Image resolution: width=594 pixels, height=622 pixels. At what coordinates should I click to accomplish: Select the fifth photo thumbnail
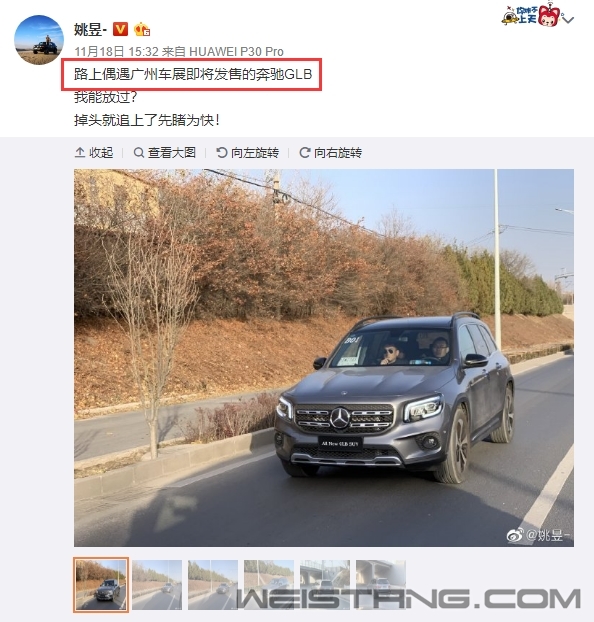(x=325, y=585)
